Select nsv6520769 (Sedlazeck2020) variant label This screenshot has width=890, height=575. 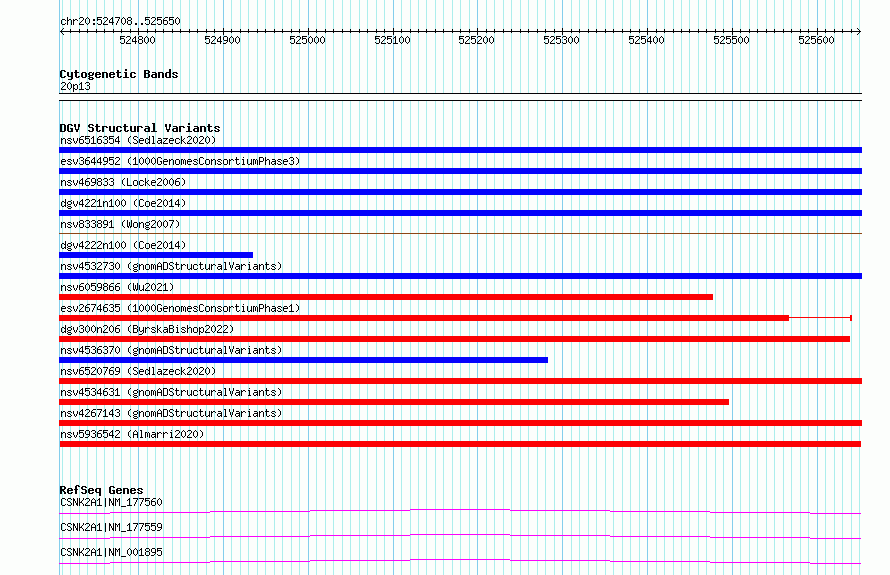[x=138, y=371]
